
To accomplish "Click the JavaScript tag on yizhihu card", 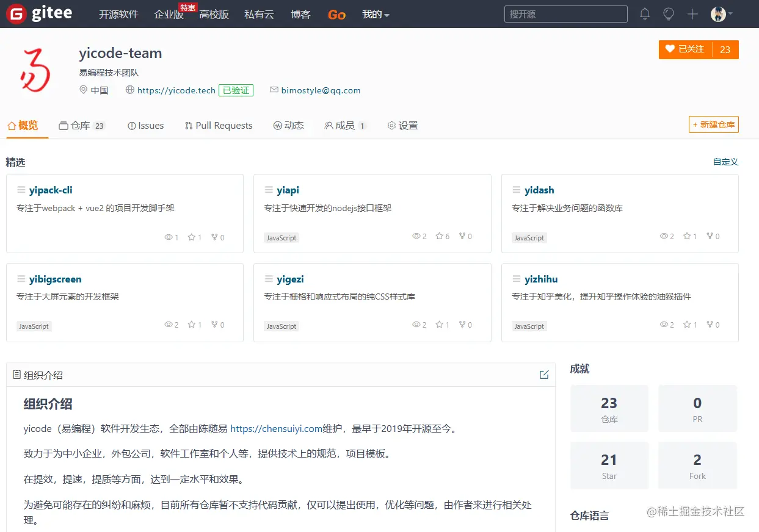I will [529, 326].
